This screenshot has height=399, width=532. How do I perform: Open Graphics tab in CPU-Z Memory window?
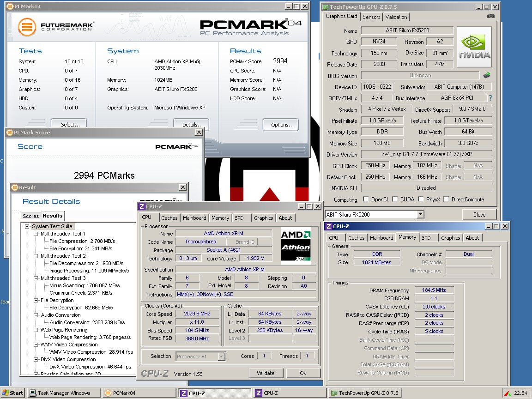(451, 238)
